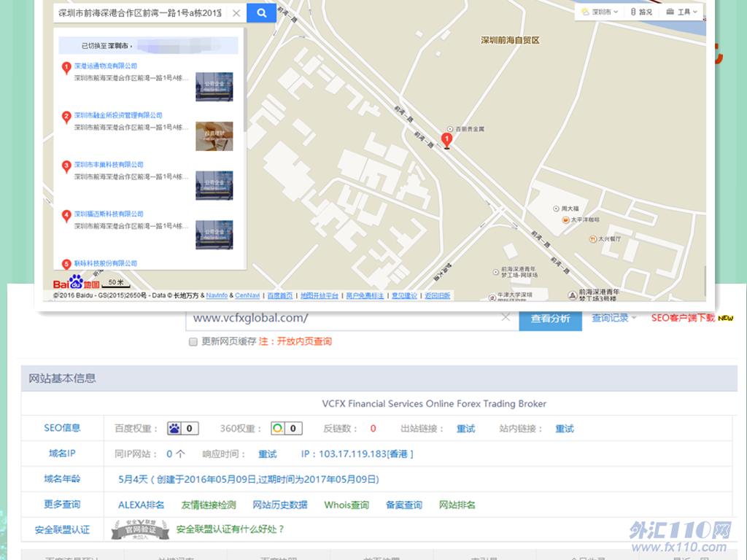The image size is (747, 560).
Task: Open the ALEXA排名 link
Action: (x=141, y=505)
